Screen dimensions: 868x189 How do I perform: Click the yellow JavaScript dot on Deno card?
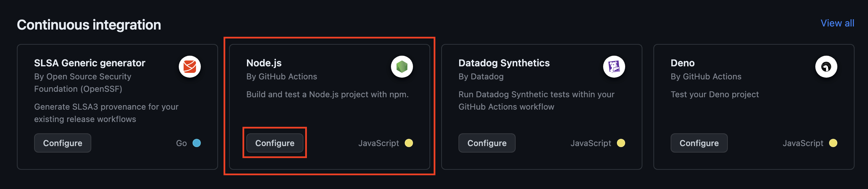[833, 143]
